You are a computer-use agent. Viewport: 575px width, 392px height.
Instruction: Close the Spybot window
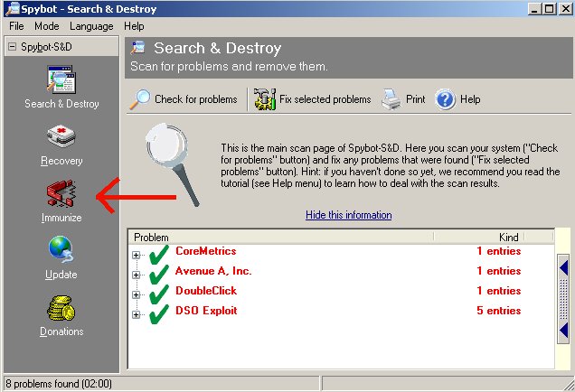point(566,9)
